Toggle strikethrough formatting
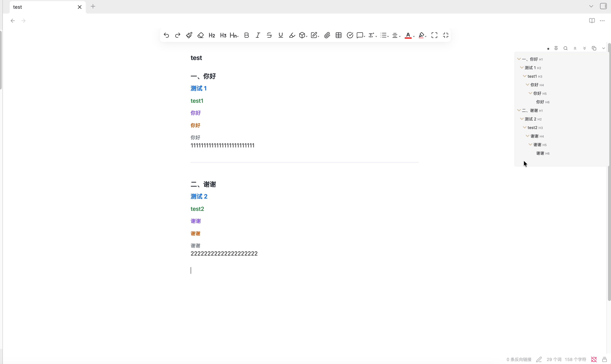Image resolution: width=611 pixels, height=364 pixels. tap(269, 35)
